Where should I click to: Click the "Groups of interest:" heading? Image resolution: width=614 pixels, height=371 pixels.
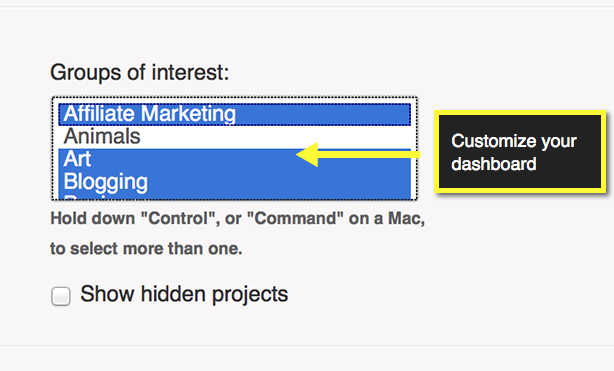coord(139,73)
